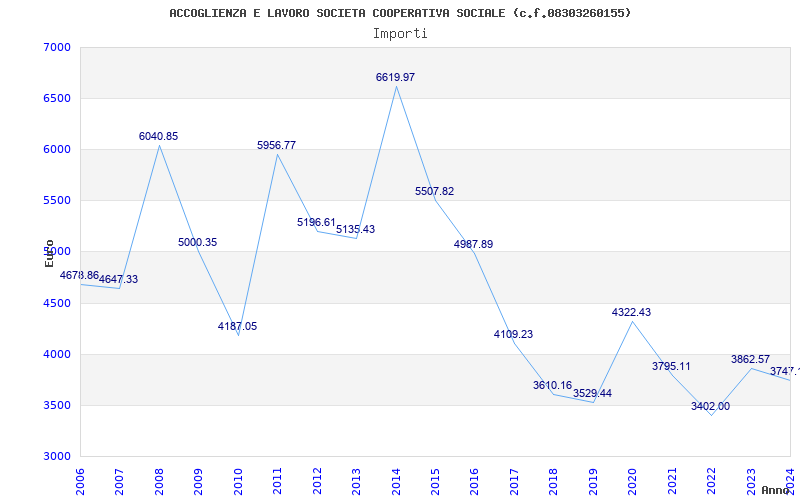Click the 3402.00 data label

click(x=710, y=406)
